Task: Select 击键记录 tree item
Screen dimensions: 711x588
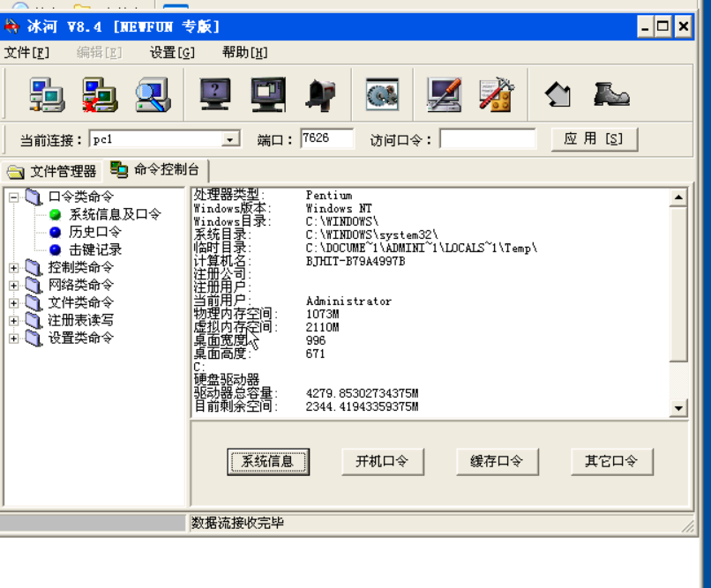Action: [95, 249]
